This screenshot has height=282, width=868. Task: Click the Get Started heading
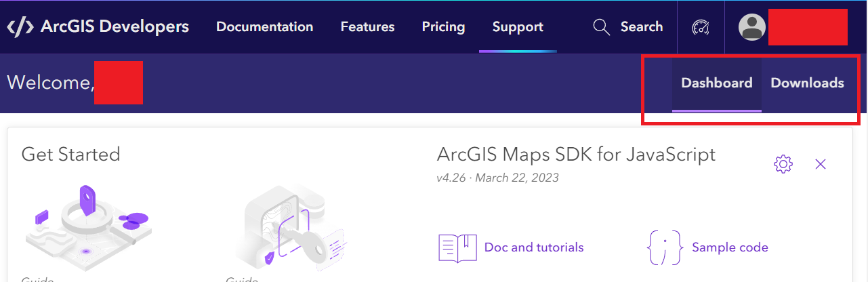(70, 155)
